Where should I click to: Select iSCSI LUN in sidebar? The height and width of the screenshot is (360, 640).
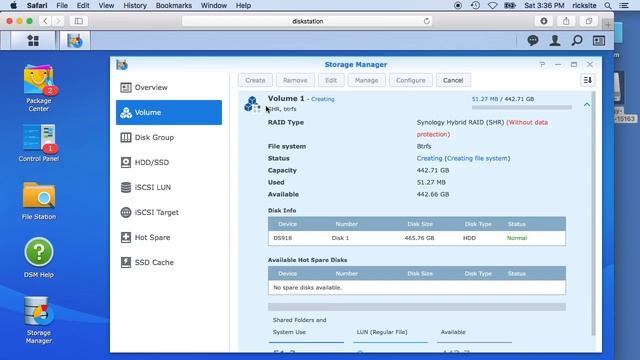pos(169,187)
